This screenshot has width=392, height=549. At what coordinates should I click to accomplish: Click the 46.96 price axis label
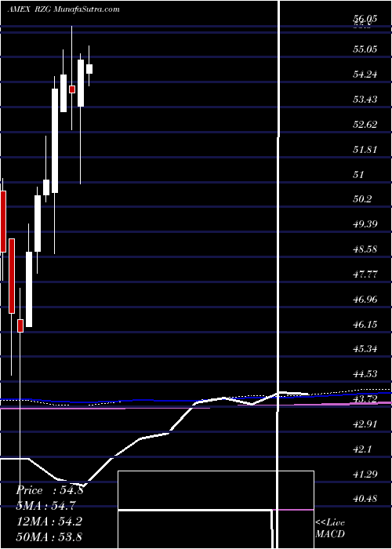click(365, 300)
